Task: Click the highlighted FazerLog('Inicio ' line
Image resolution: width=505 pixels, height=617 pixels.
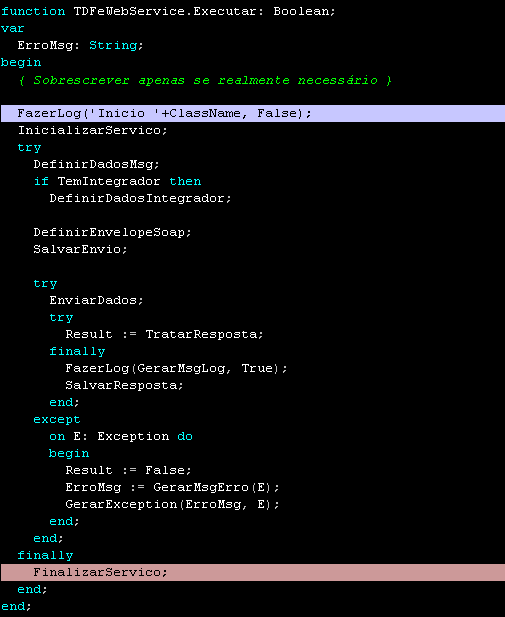Action: [253, 113]
